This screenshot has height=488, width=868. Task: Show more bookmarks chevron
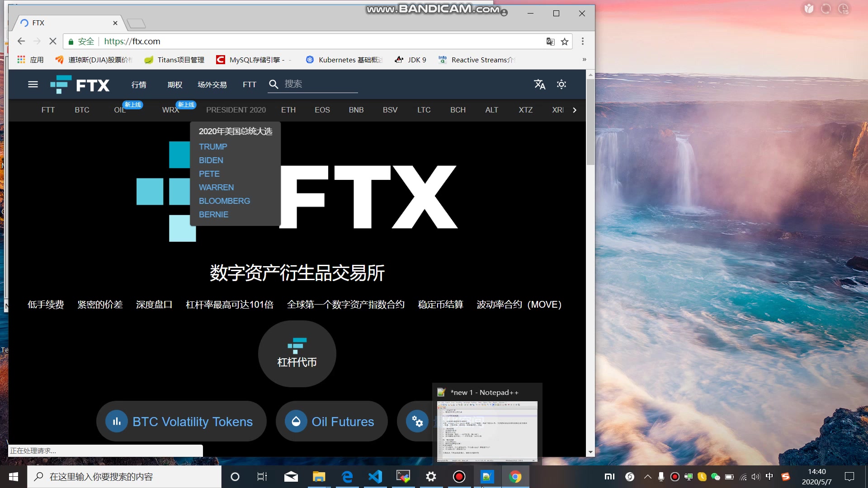[x=584, y=60]
